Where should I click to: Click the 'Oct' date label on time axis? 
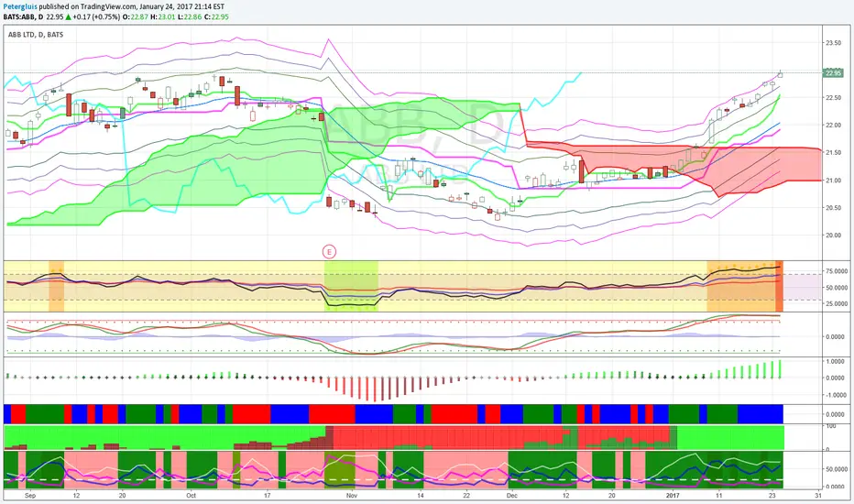click(191, 496)
